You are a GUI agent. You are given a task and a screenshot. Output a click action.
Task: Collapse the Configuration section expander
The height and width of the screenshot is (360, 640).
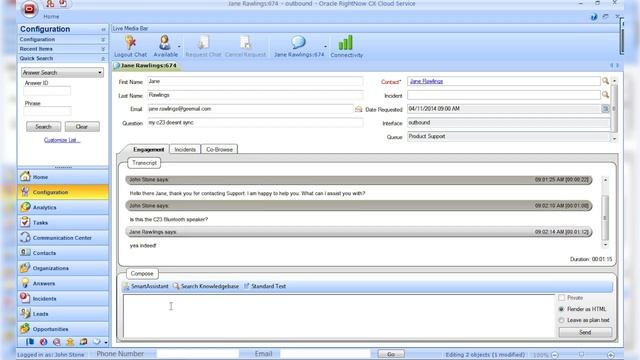(103, 40)
